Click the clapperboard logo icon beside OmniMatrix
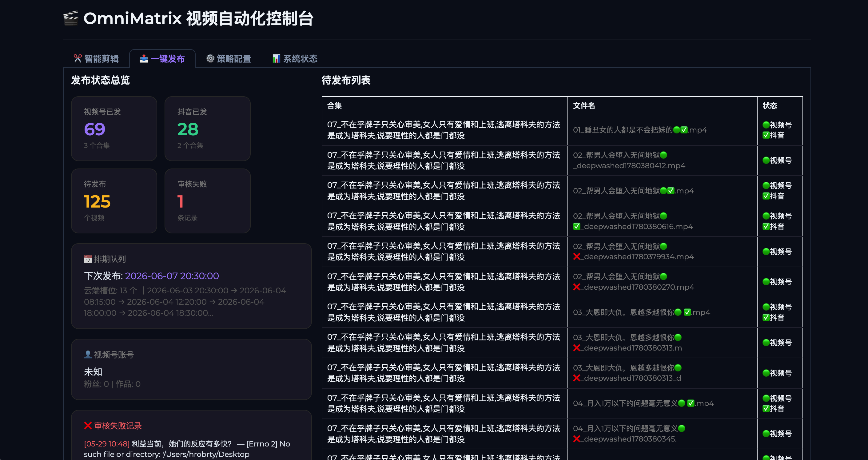The height and width of the screenshot is (460, 868). [x=71, y=18]
